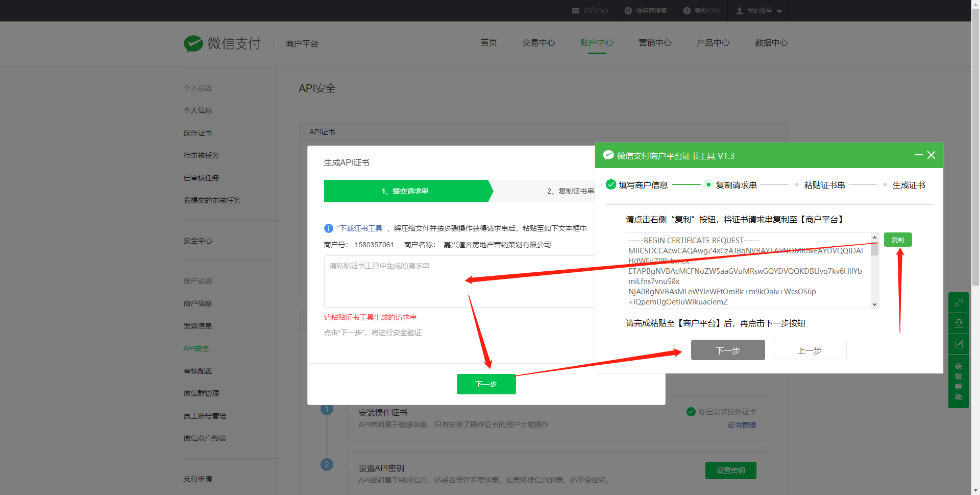Click the request string paste text box

tap(459, 281)
